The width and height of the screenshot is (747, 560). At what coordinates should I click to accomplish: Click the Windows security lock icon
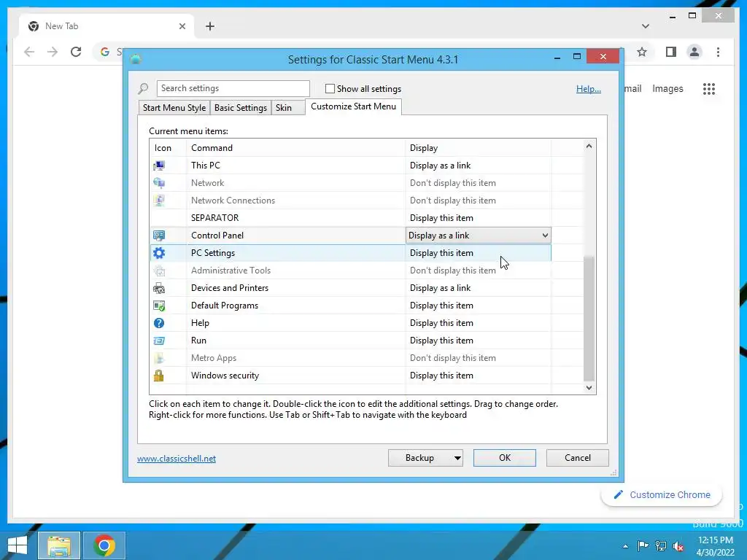pos(158,376)
